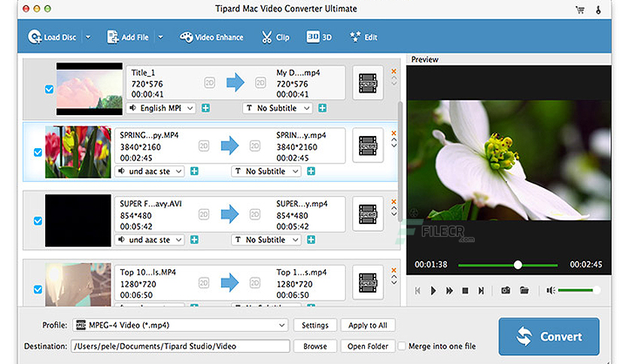This screenshot has height=364, width=629.
Task: Open the Edit effects tool
Action: tap(363, 38)
